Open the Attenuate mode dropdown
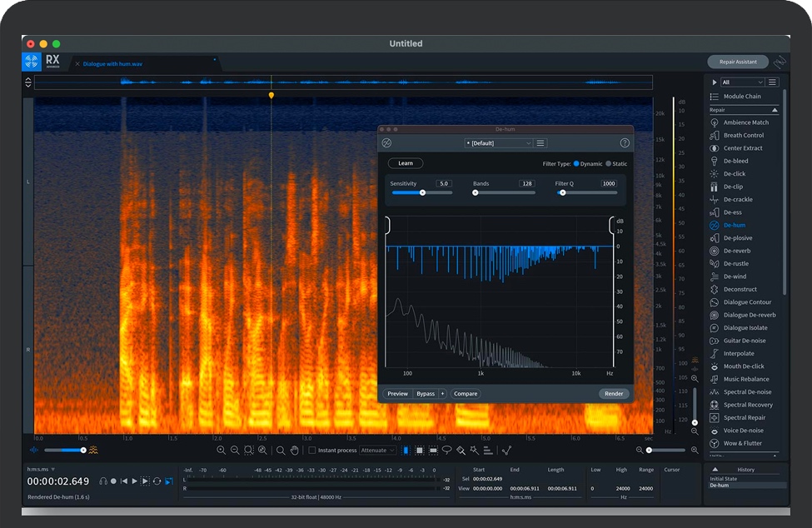Viewport: 812px width, 528px height. pos(377,451)
